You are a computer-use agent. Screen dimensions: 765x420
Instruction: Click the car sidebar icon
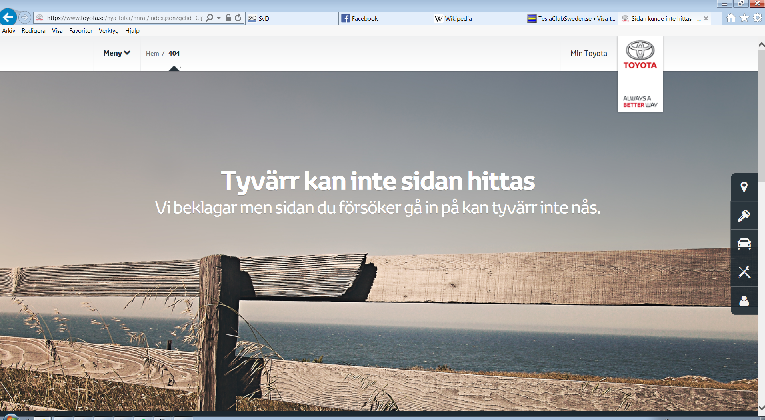click(x=744, y=243)
